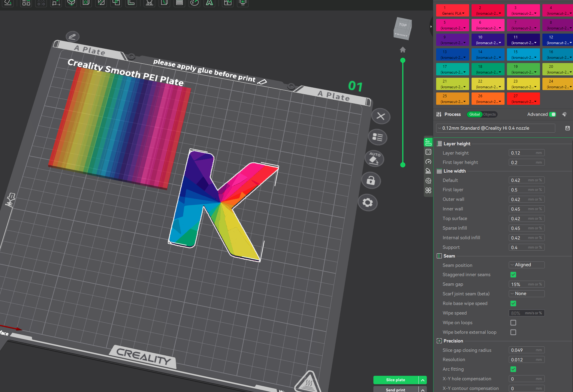The image size is (573, 392).
Task: Click the auto-orient plate button
Action: point(374,158)
